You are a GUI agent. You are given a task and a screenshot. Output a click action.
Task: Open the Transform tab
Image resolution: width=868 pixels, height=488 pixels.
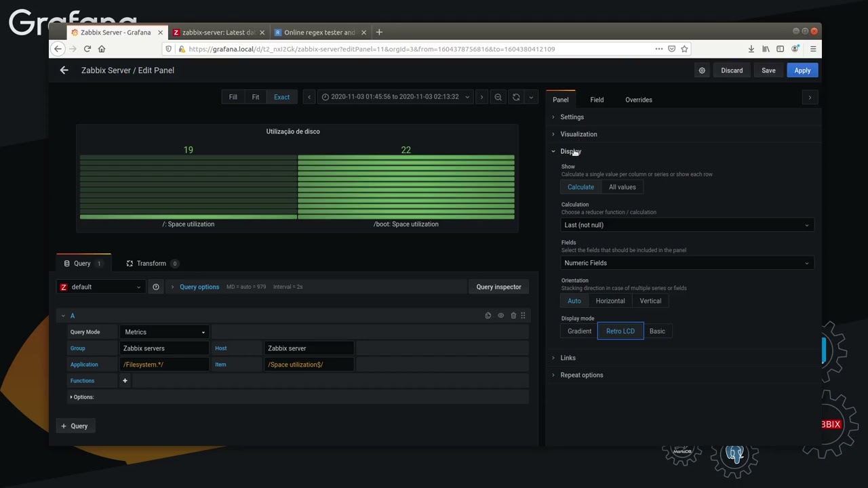pyautogui.click(x=153, y=264)
